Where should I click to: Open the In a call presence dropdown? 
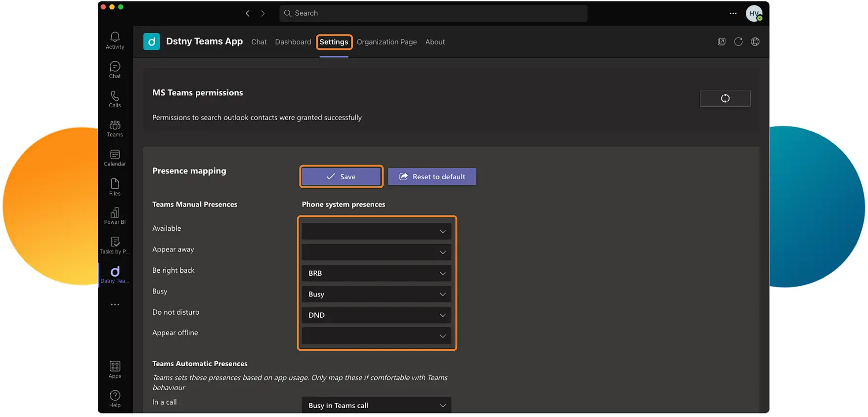tap(376, 405)
